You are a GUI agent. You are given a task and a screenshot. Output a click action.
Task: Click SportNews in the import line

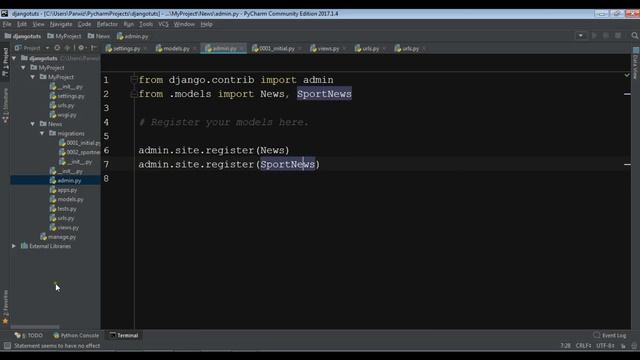point(324,94)
